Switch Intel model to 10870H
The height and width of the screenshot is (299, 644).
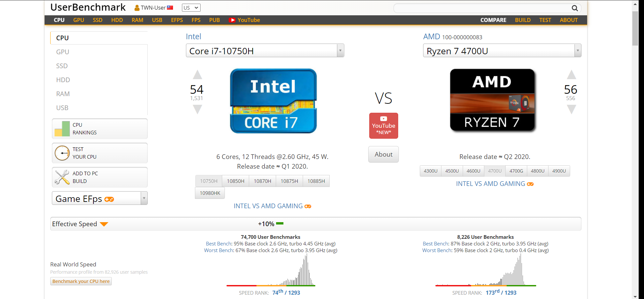tap(262, 181)
